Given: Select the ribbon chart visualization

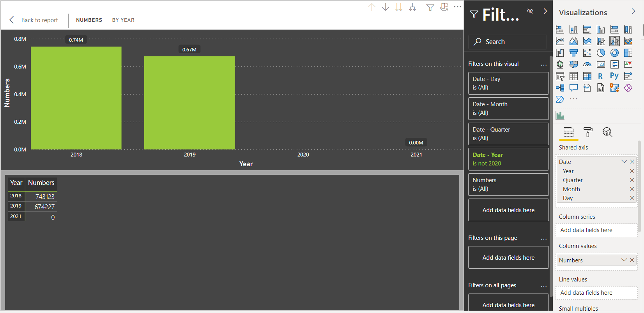Looking at the screenshot, I should [628, 41].
